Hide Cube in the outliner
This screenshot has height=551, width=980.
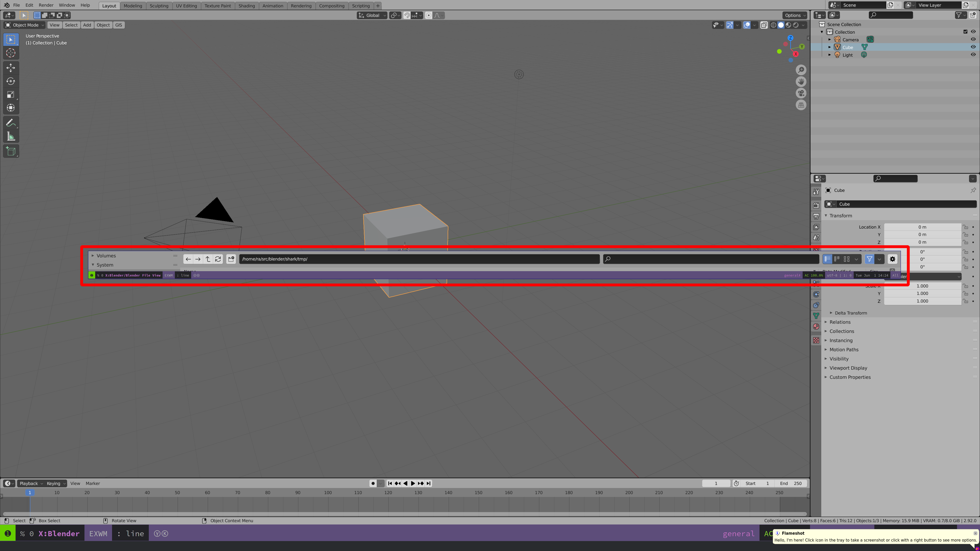pos(973,47)
